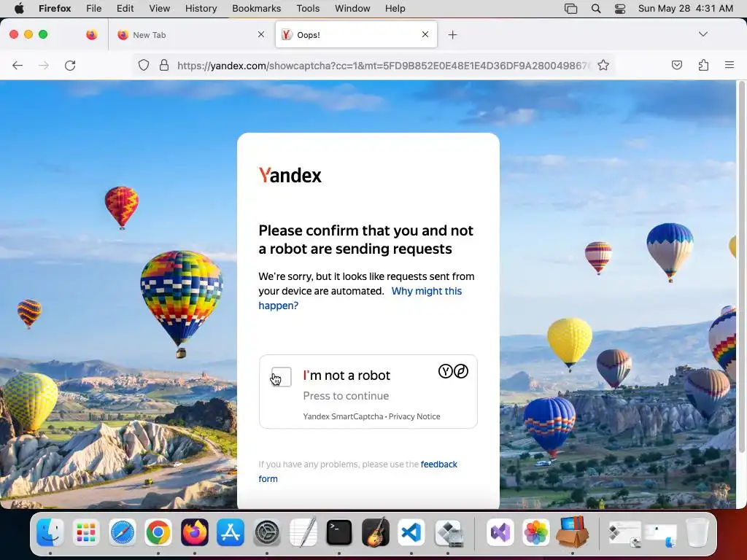The image size is (747, 560).
Task: Switch to the New Tab tab
Action: pos(191,35)
